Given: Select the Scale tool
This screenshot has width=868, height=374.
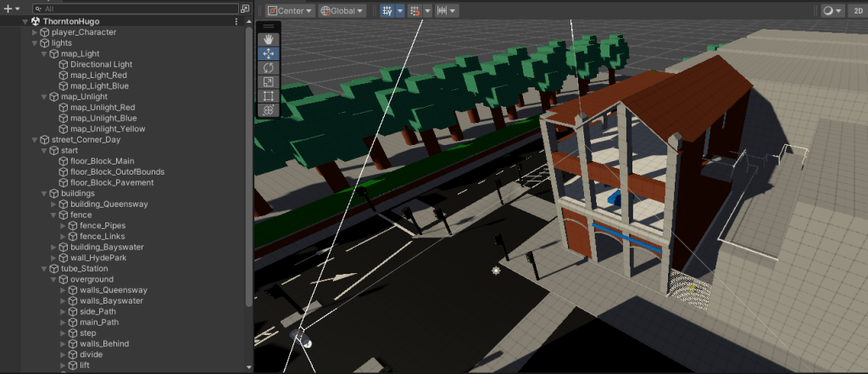Looking at the screenshot, I should [x=268, y=81].
